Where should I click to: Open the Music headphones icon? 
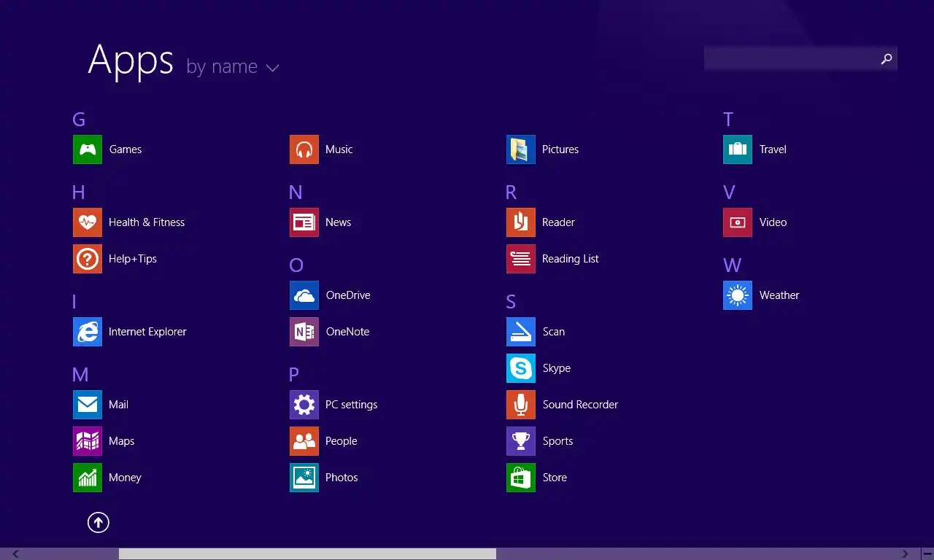coord(304,149)
